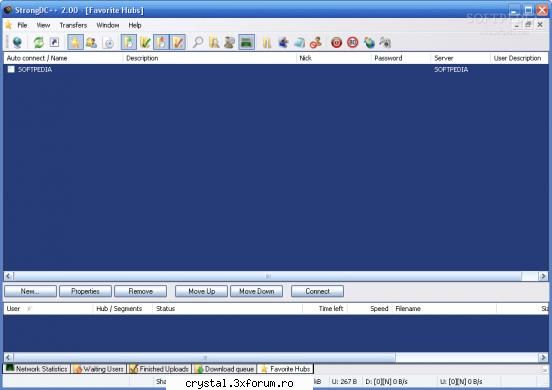This screenshot has width=552, height=390.
Task: Click the blue-green globe toolbar icon near the end
Action: click(369, 43)
